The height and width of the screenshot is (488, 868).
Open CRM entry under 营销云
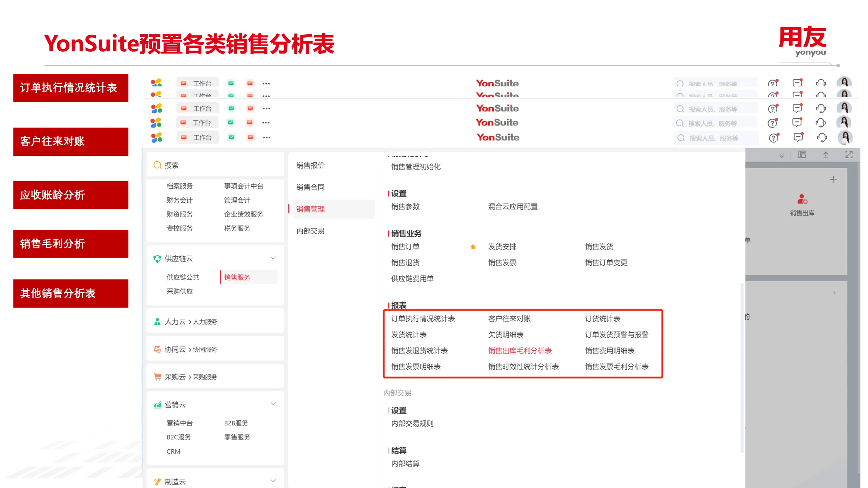point(173,451)
